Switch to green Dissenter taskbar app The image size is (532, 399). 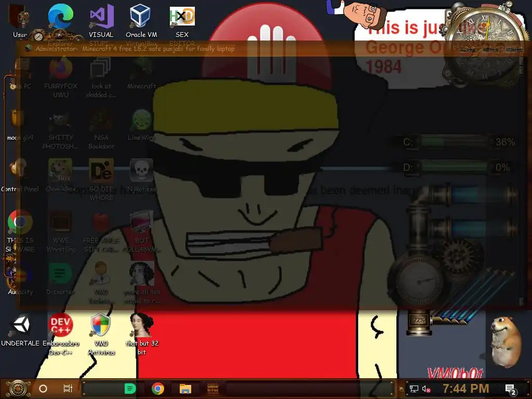point(130,389)
